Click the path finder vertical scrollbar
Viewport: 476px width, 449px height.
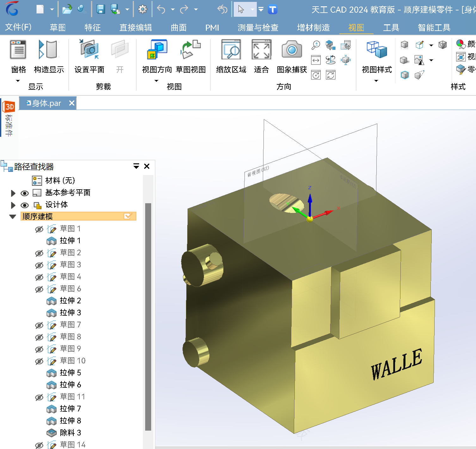click(x=148, y=317)
